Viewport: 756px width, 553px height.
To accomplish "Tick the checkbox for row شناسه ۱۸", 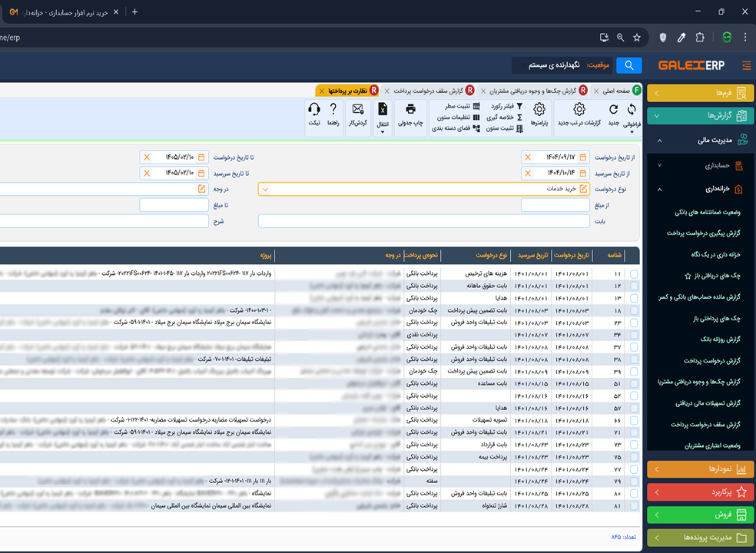I will tap(634, 310).
